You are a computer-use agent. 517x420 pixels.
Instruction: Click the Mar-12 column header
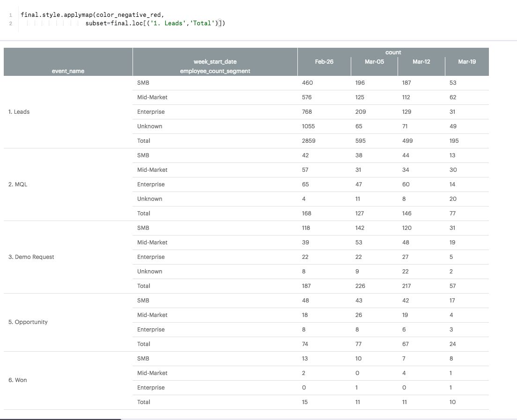click(421, 62)
